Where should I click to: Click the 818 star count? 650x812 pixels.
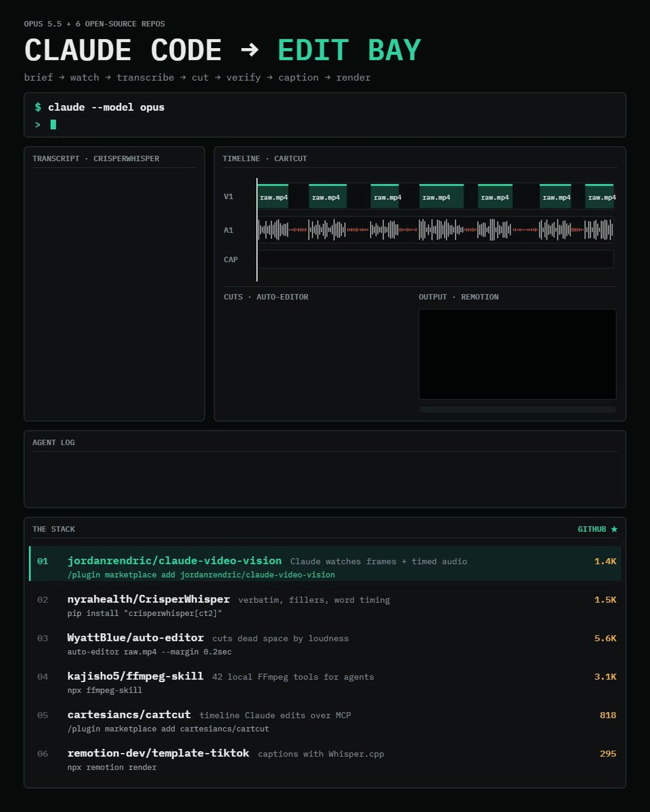pyautogui.click(x=608, y=715)
